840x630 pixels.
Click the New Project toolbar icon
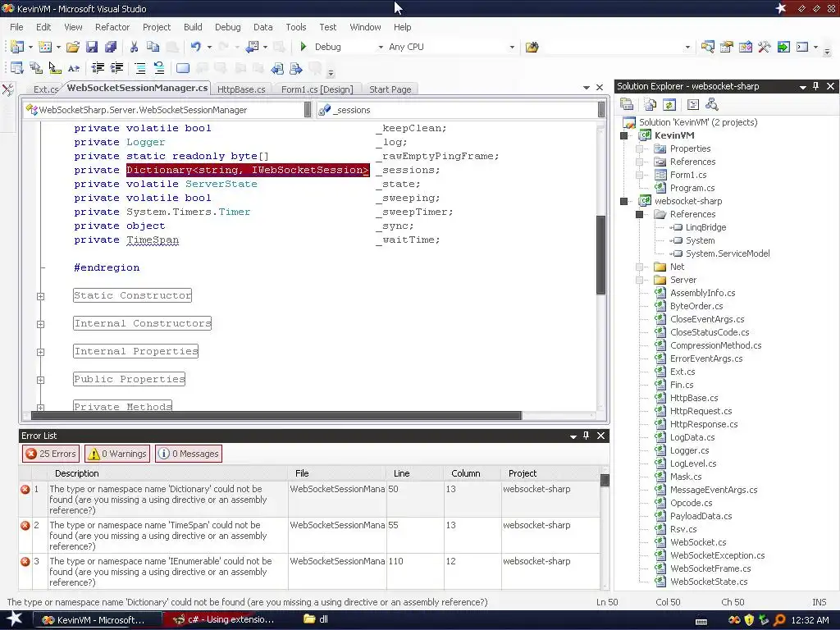16,47
